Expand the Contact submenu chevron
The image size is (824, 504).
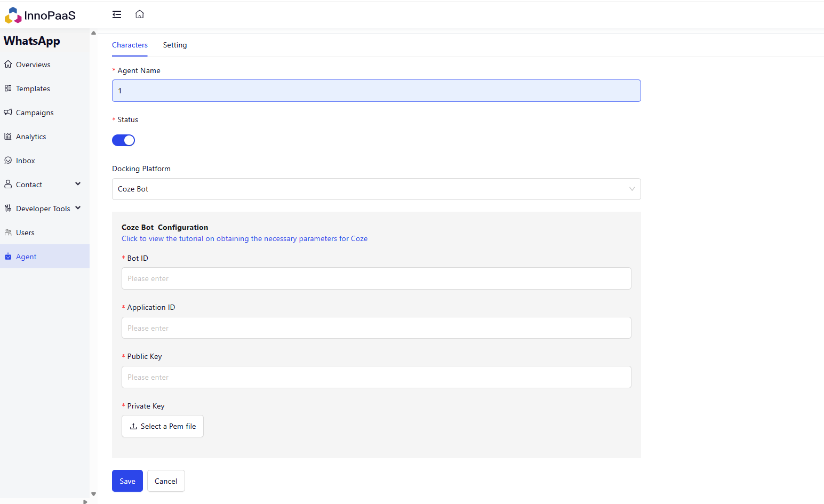pos(78,184)
